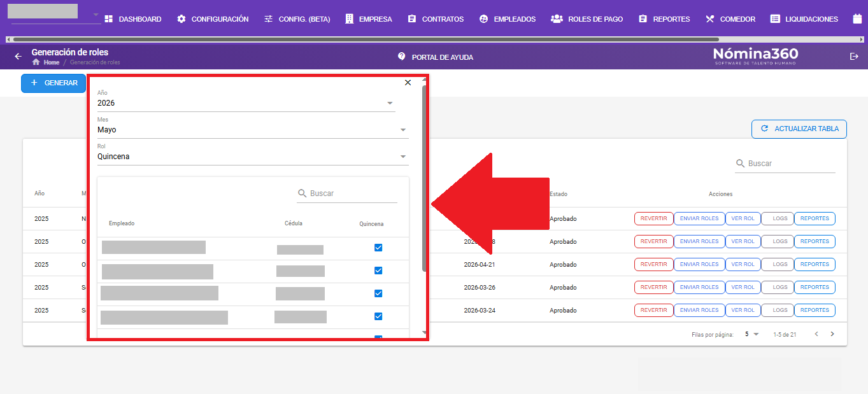Image resolution: width=868 pixels, height=394 pixels.
Task: Open the Portal de Ayuda help link
Action: (435, 57)
